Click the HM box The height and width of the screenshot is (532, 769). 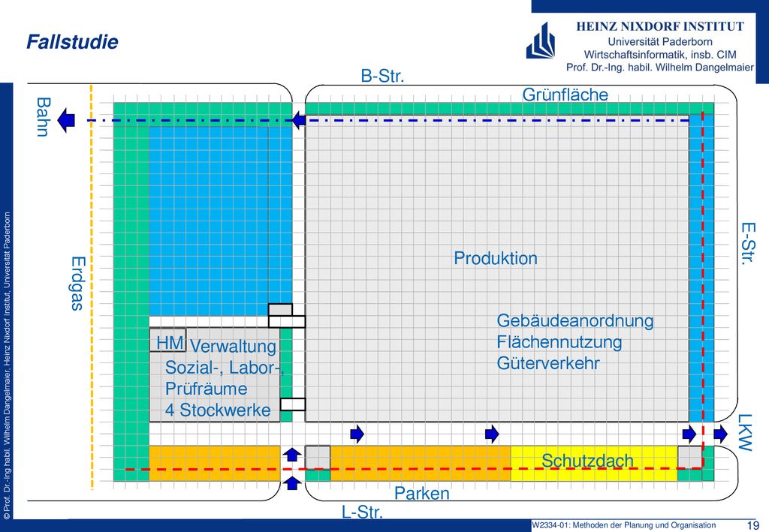pyautogui.click(x=167, y=340)
